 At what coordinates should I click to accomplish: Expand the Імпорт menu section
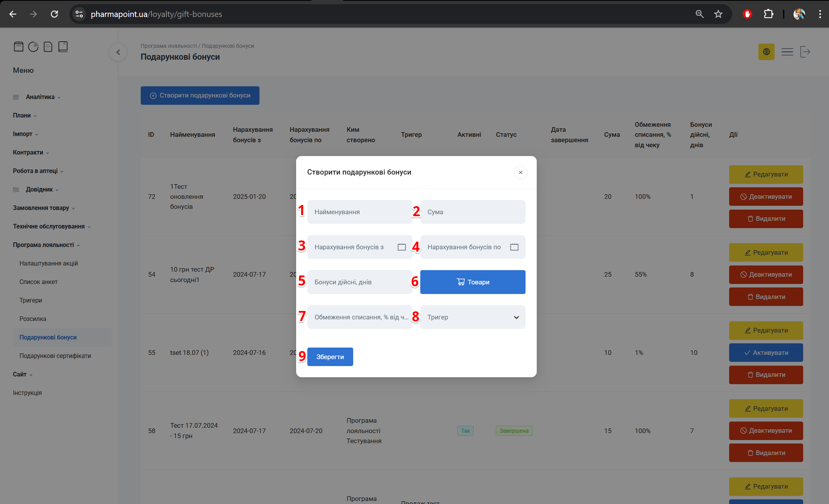(x=25, y=134)
